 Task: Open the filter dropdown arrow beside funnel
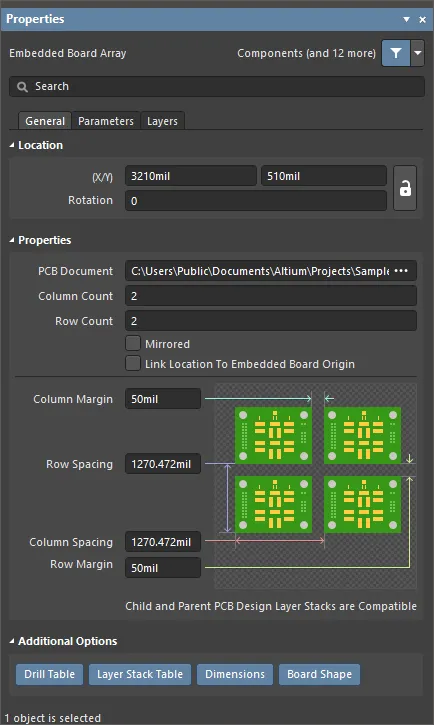417,53
